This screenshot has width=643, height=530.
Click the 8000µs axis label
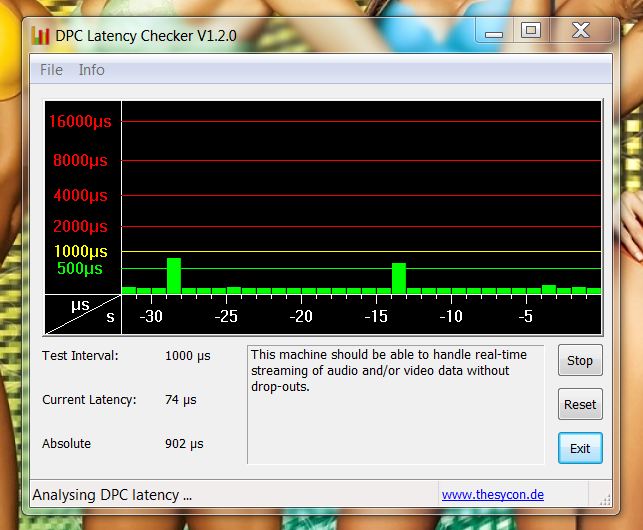coord(80,160)
